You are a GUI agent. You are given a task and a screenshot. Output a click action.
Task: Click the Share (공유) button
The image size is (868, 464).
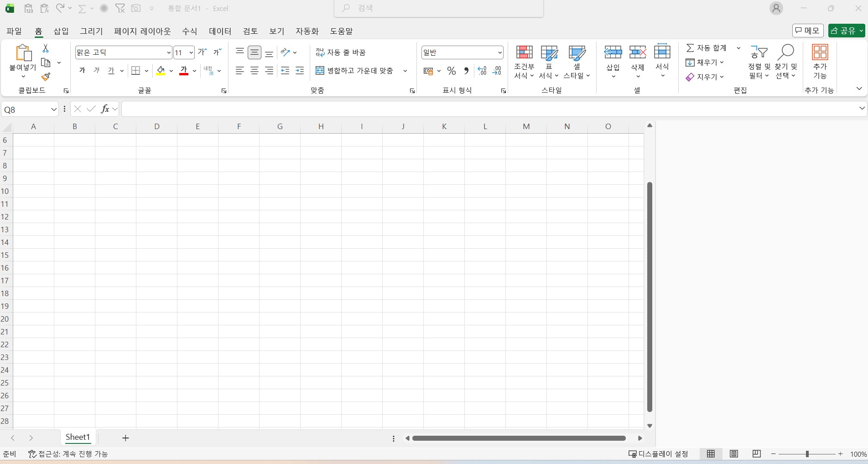(x=847, y=31)
